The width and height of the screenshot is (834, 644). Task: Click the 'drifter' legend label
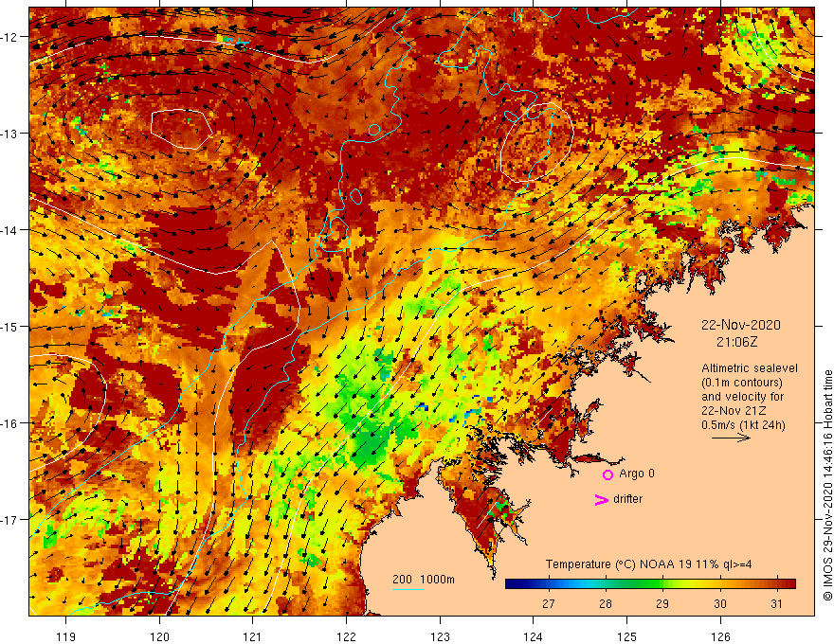click(627, 499)
